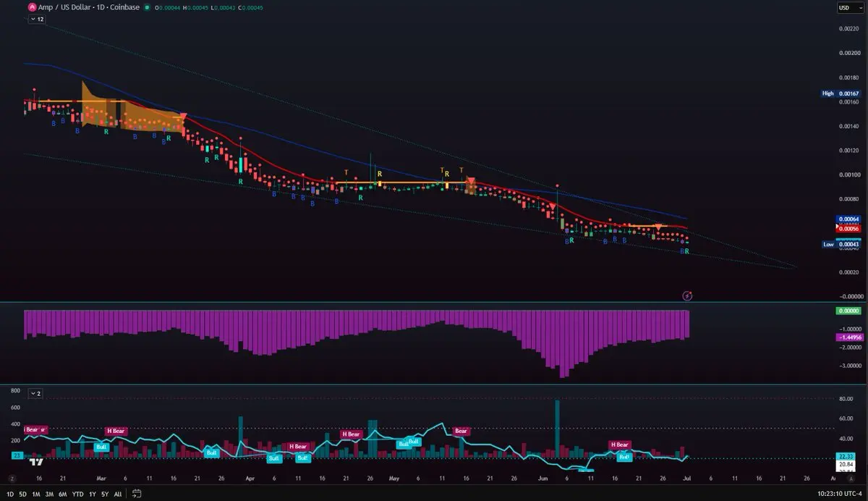
Task: Click the pink lightning flash icon on chart
Action: click(x=688, y=295)
